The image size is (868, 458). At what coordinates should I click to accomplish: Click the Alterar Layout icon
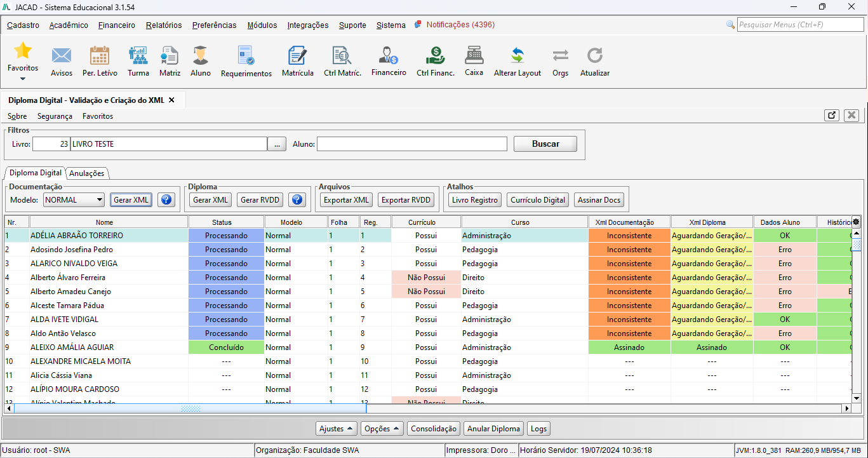click(517, 56)
